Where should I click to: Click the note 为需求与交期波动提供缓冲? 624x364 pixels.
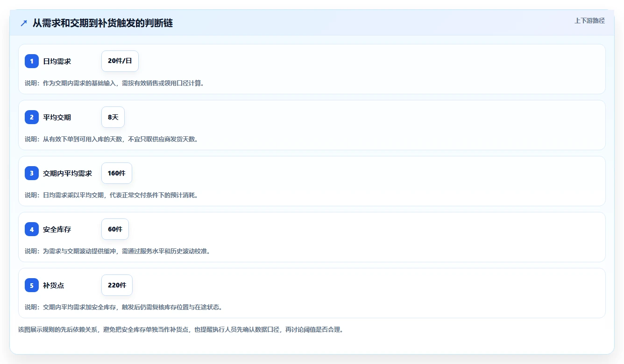[118, 251]
